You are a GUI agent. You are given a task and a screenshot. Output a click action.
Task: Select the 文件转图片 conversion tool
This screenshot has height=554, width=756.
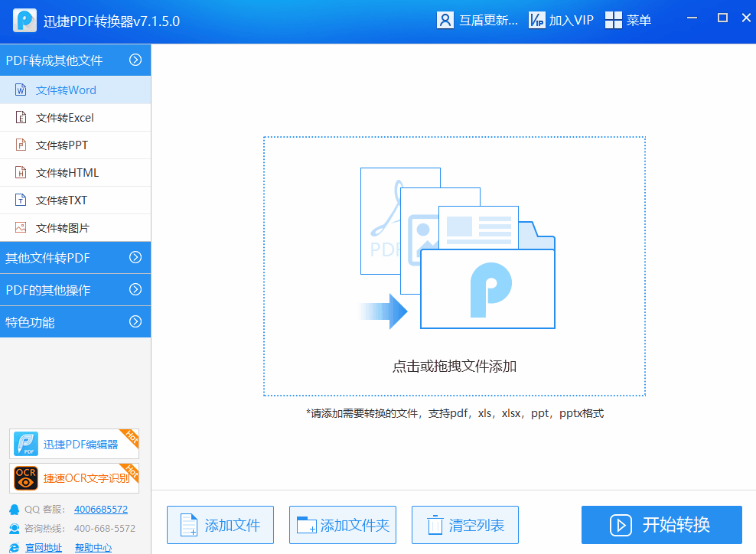pos(65,227)
